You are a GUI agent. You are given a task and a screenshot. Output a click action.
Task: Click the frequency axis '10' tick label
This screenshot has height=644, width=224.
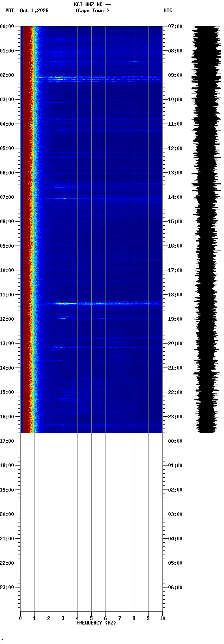click(162, 618)
